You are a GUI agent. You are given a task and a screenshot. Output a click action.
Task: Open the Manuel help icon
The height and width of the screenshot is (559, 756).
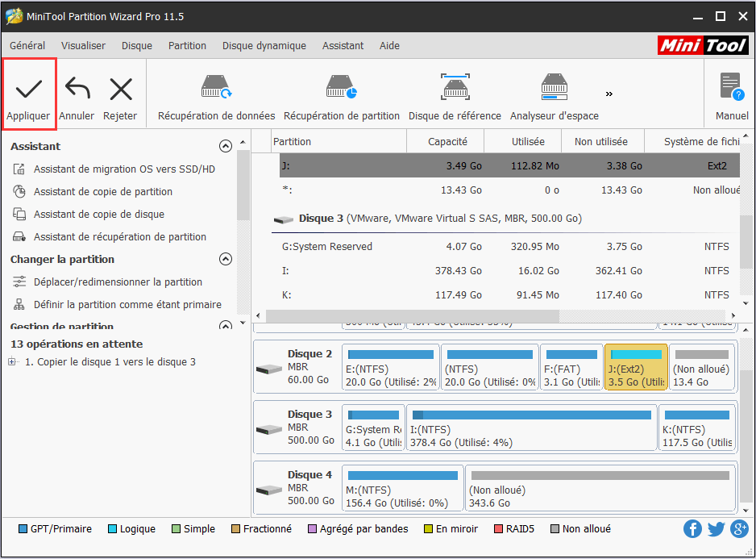(732, 97)
